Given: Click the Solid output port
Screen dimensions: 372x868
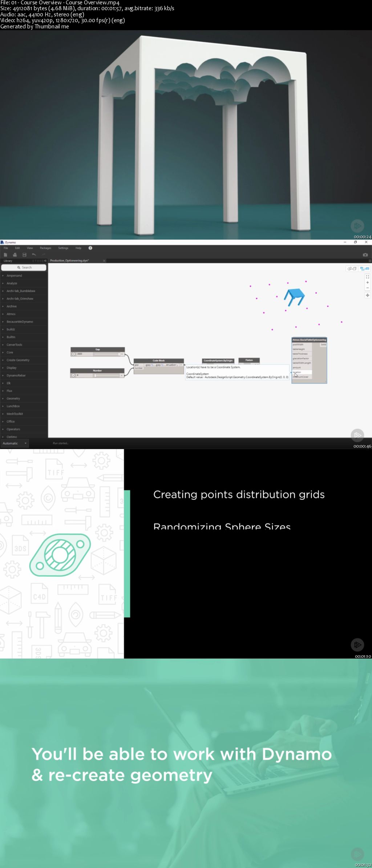Looking at the screenshot, I should click(x=323, y=344).
